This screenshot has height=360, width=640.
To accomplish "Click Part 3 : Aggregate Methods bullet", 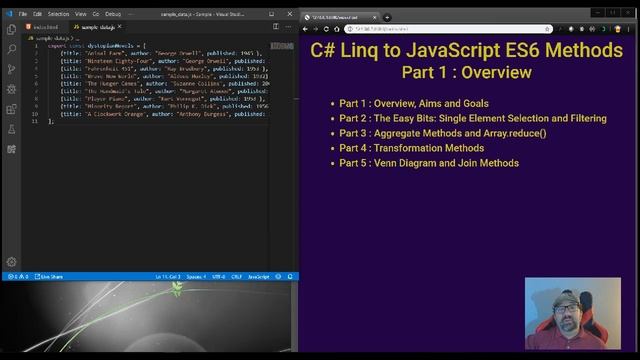I will [x=443, y=133].
